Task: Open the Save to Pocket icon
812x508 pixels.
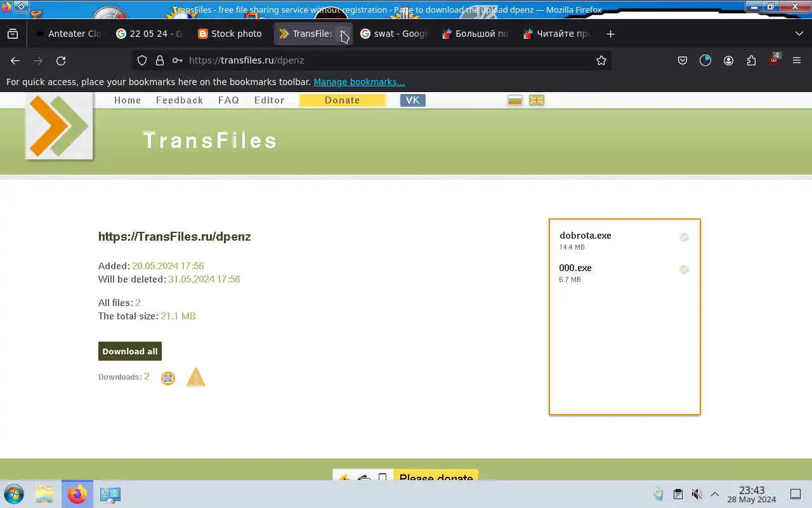Action: coord(683,60)
